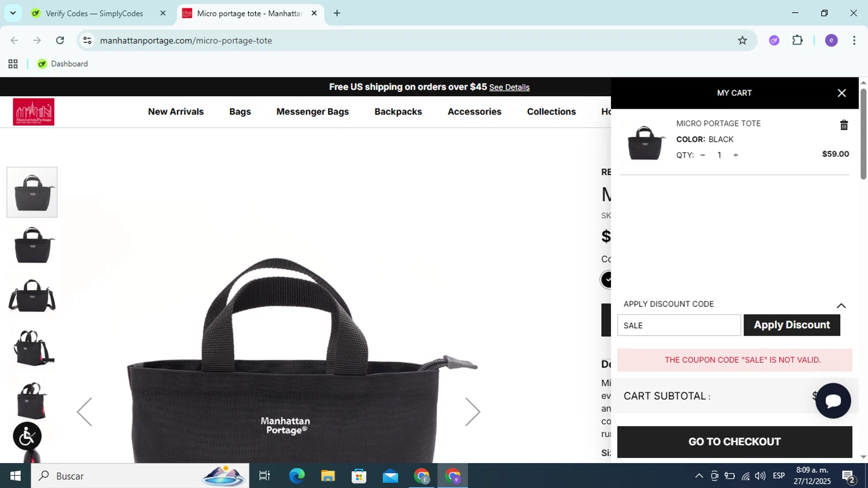Select the first tote thumbnail

tap(32, 192)
